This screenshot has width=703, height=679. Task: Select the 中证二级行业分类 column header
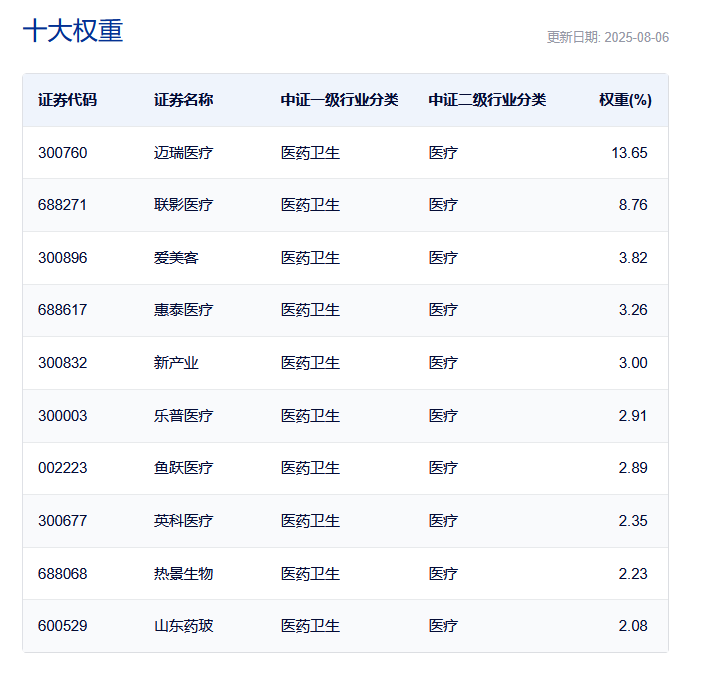(487, 100)
